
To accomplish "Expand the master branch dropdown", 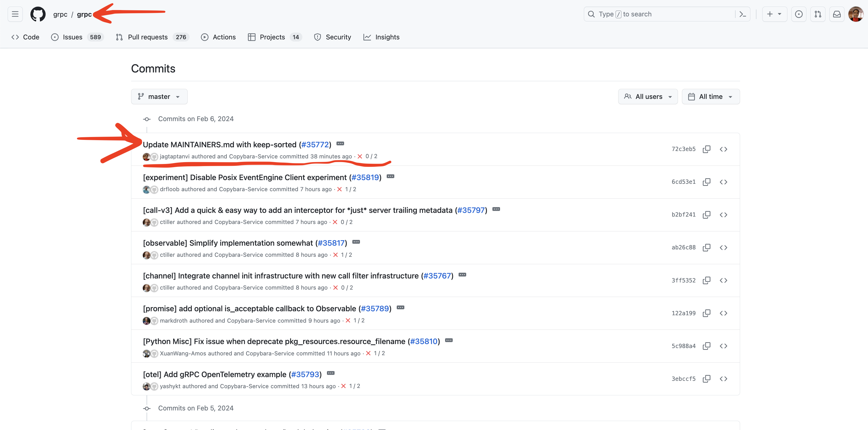I will tap(158, 97).
